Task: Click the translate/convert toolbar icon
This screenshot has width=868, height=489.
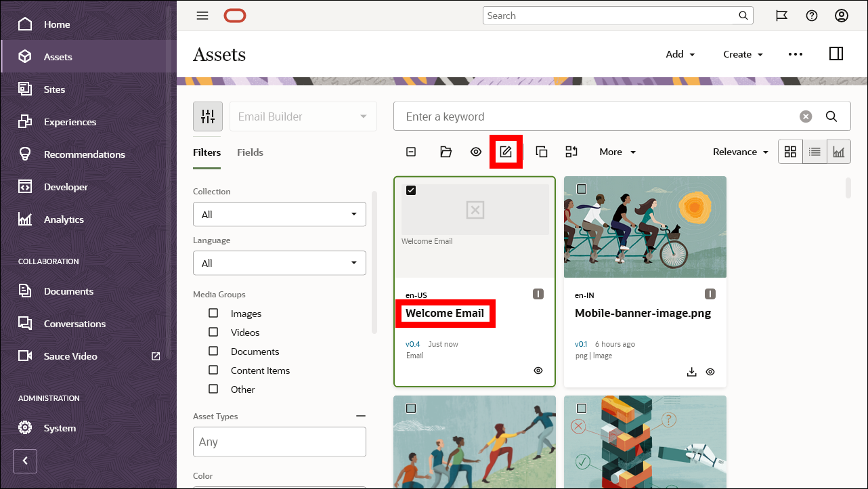Action: [x=571, y=152]
